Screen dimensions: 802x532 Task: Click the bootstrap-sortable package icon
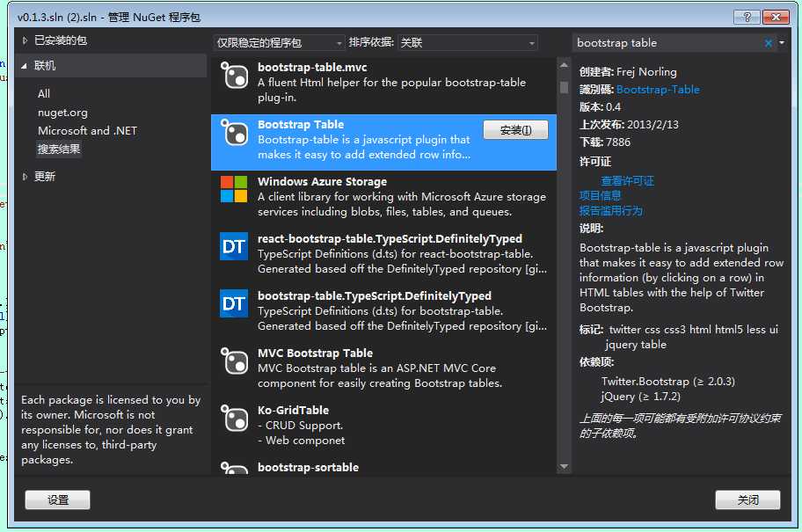[234, 468]
